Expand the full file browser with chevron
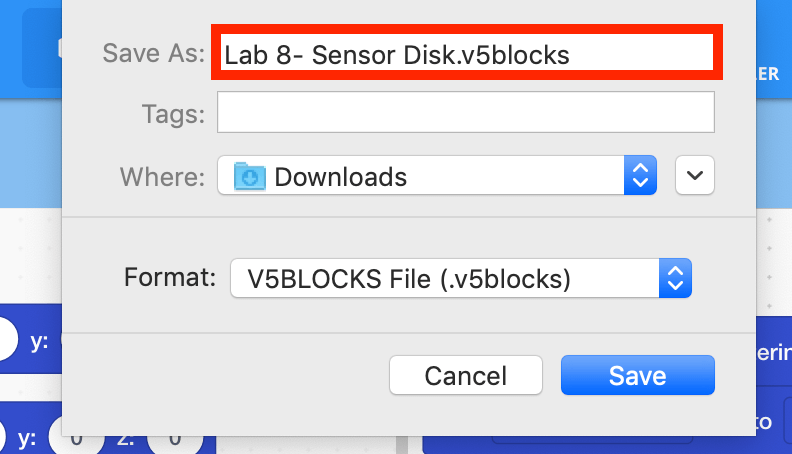This screenshot has width=792, height=454. 695,175
